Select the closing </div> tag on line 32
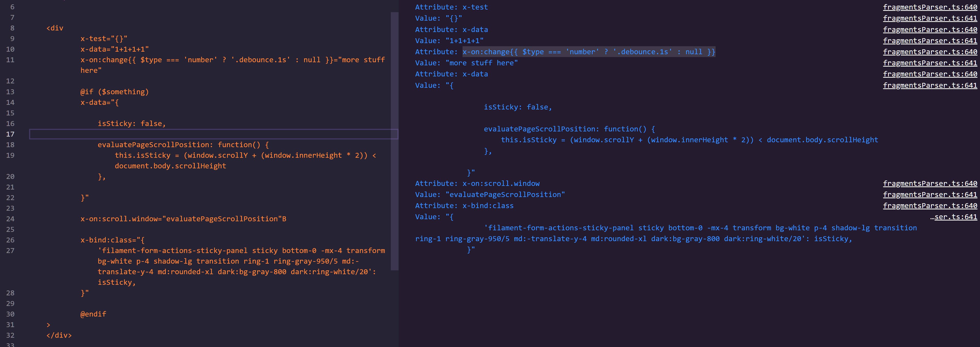 59,335
